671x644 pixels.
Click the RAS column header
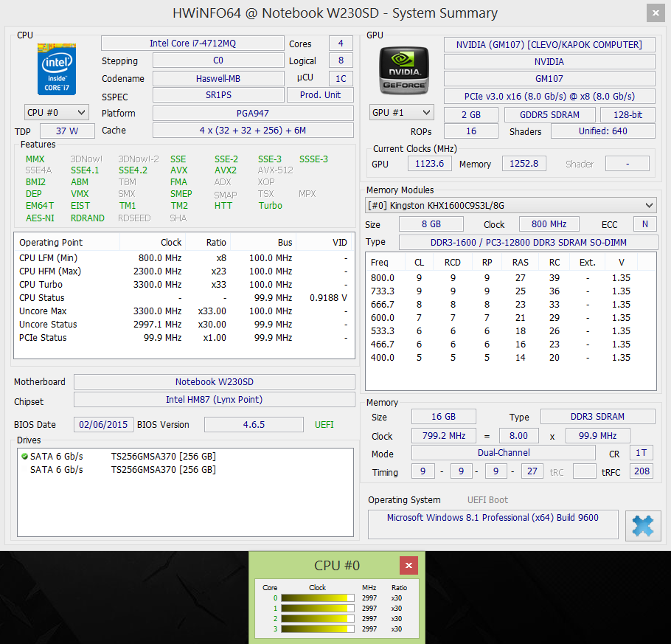click(x=521, y=262)
